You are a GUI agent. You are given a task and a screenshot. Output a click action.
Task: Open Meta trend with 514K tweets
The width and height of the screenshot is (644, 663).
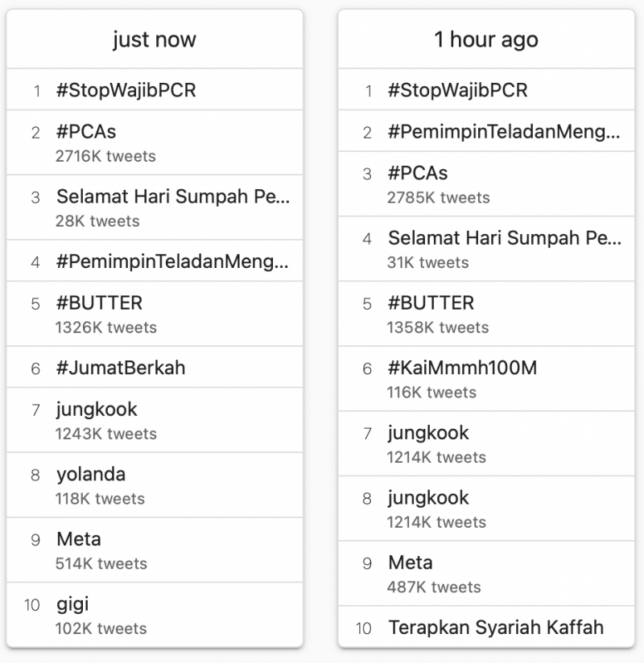155,550
